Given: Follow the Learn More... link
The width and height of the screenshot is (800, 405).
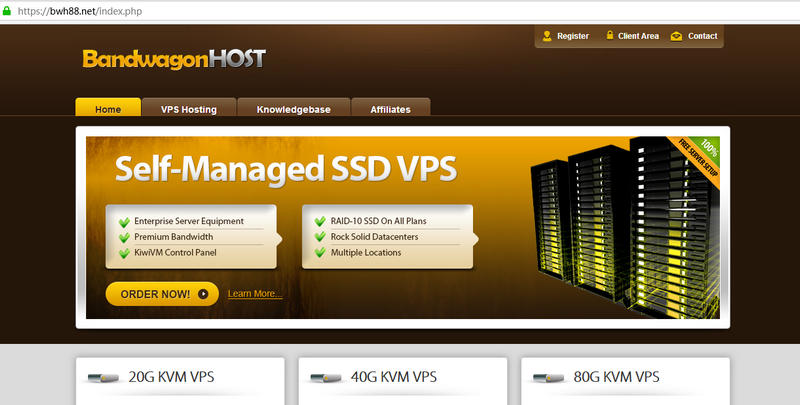Looking at the screenshot, I should point(255,294).
